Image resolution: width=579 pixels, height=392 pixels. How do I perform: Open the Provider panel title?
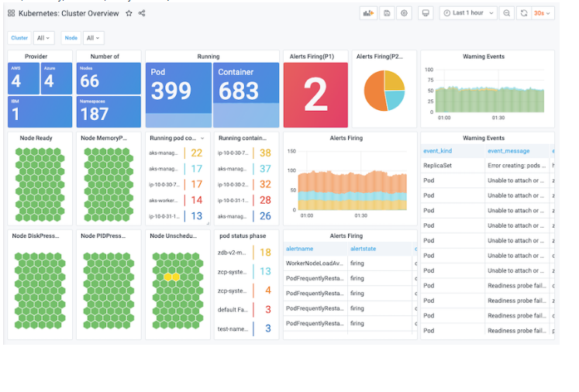coord(36,57)
